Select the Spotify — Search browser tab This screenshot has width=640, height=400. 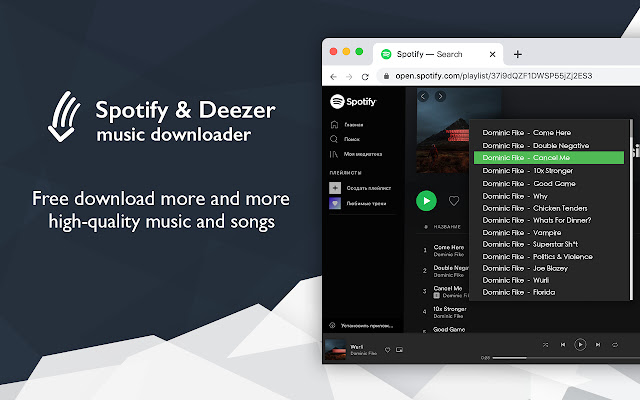(438, 54)
